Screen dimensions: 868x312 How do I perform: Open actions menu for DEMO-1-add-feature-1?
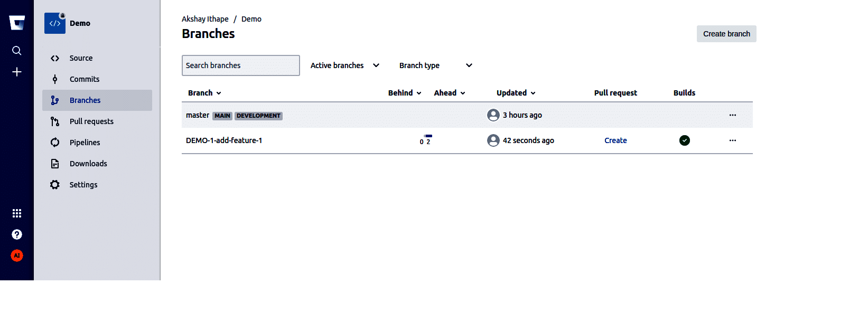pos(733,140)
